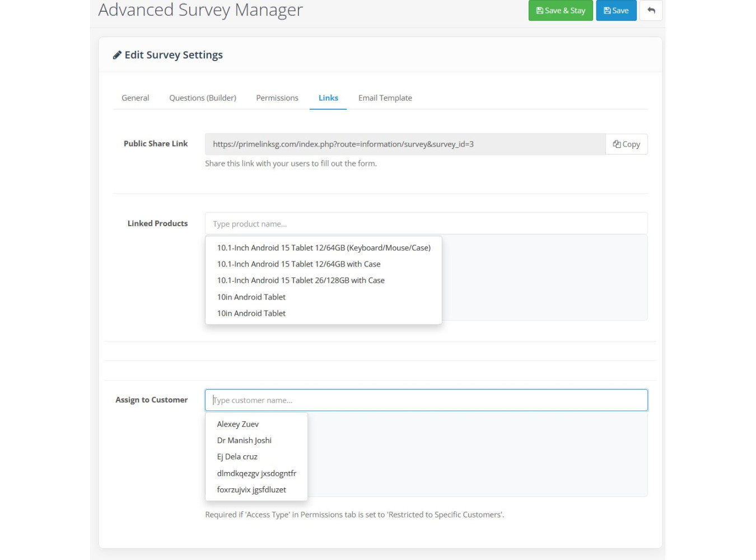Screen dimensions: 756x560
Task: Go to the Permissions tab
Action: tap(277, 98)
